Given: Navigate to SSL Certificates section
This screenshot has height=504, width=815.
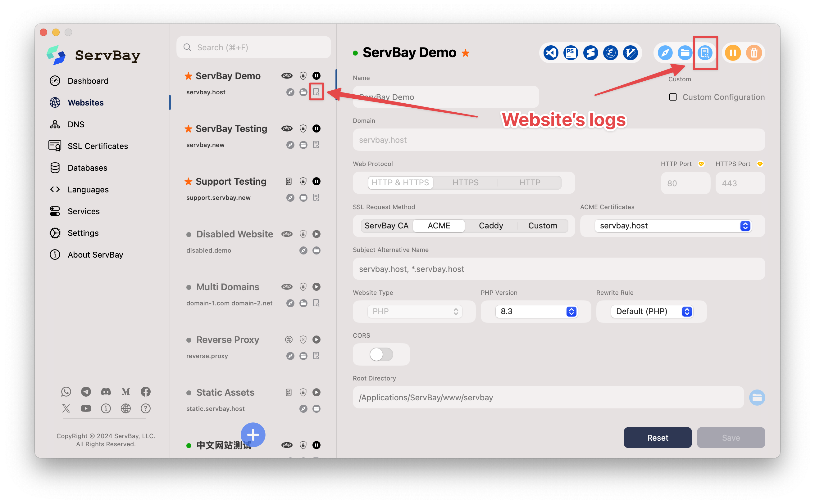Looking at the screenshot, I should coord(98,146).
